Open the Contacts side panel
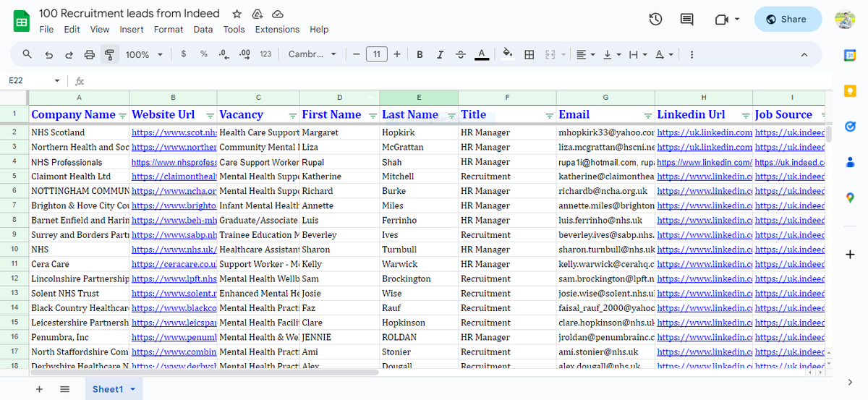This screenshot has height=400, width=868. (850, 161)
